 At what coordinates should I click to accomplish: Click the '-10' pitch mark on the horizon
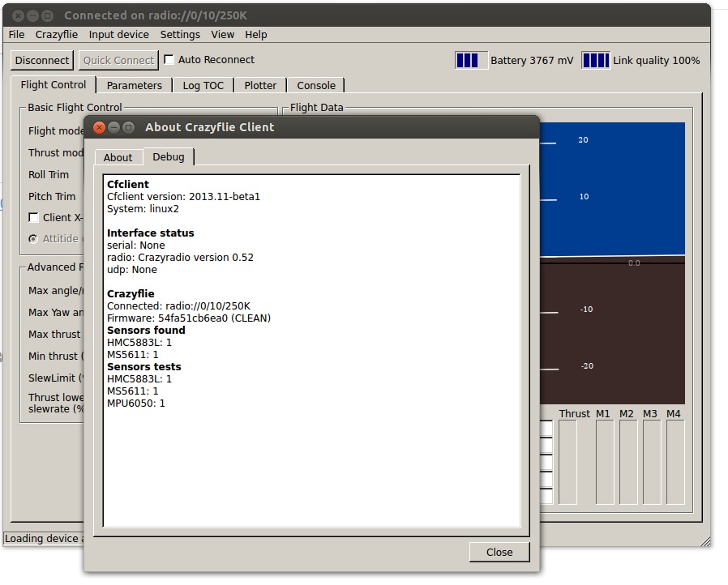pyautogui.click(x=586, y=310)
